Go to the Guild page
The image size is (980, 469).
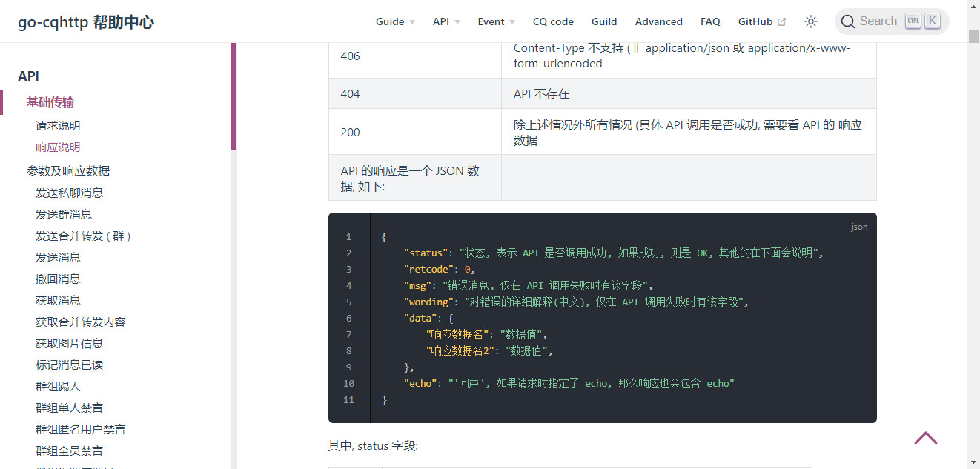pos(604,21)
